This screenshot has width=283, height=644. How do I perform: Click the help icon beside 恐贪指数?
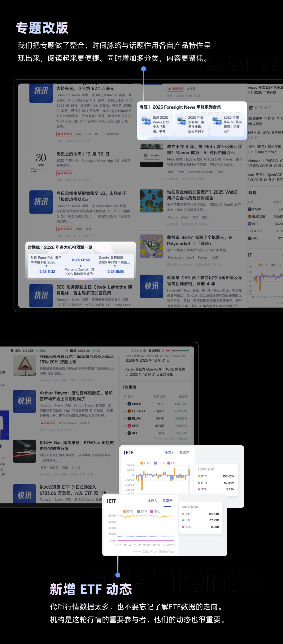coord(145,350)
